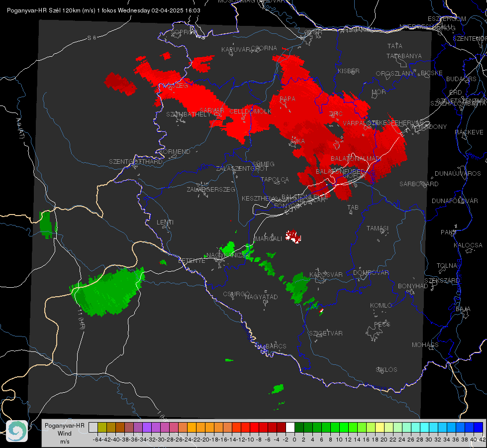Screen dimensions: 487x448
Task: Click the NAGYATÁD label
Action: (x=261, y=297)
